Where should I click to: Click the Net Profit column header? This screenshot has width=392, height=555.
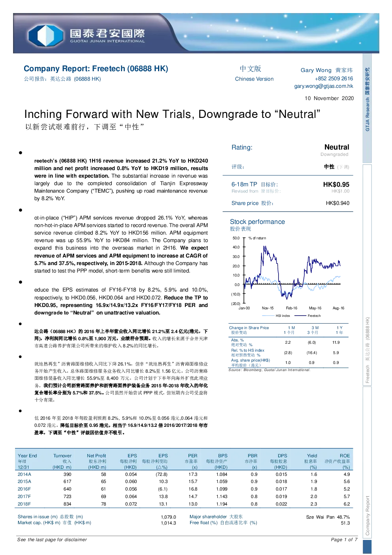96,461
